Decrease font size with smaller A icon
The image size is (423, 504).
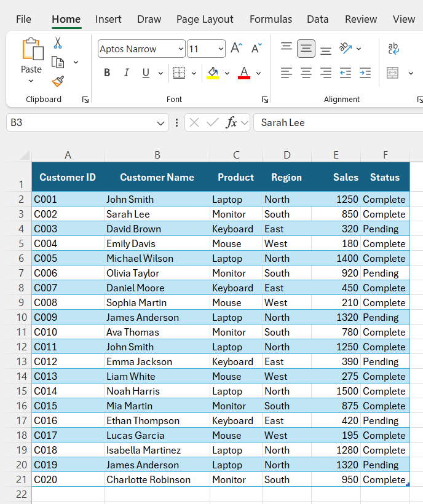(256, 48)
